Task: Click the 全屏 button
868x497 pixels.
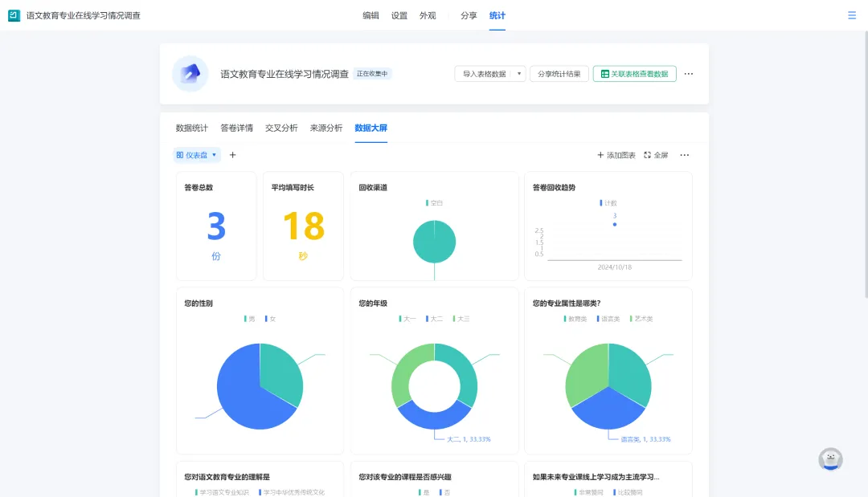Action: [x=656, y=155]
